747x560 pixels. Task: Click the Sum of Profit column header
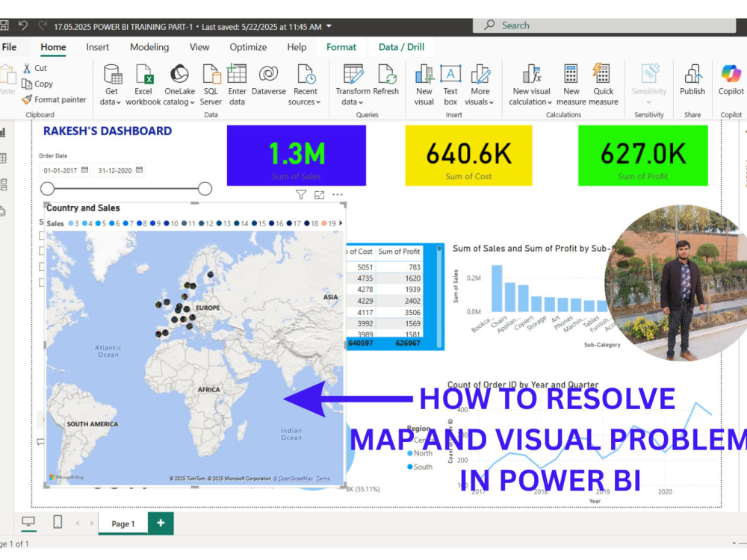coord(399,252)
